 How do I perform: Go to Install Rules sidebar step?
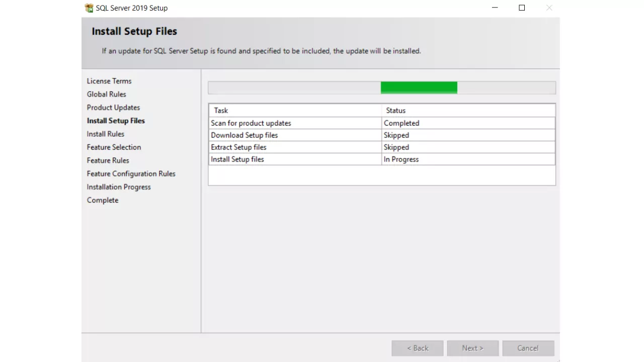[x=105, y=134]
